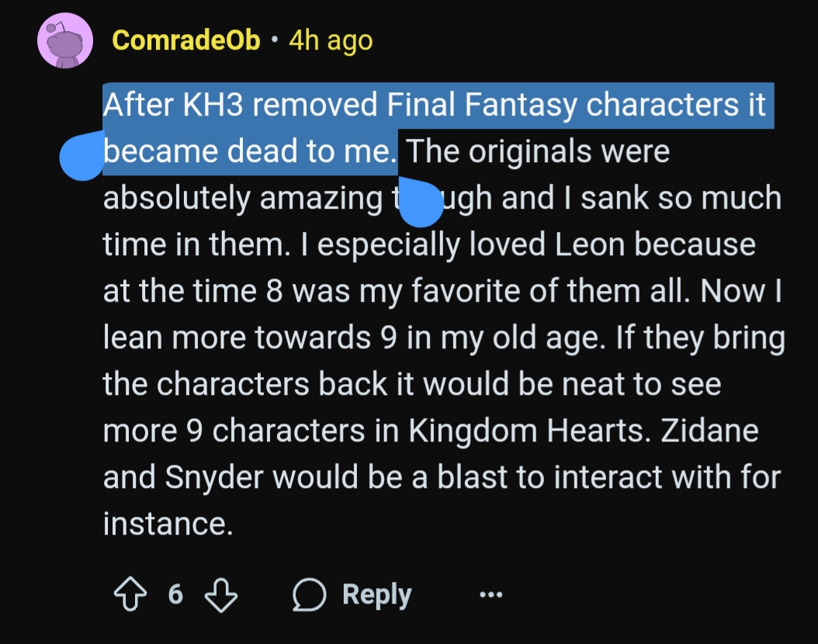Open the three-dot more options menu
This screenshot has height=644, width=818.
pos(490,596)
